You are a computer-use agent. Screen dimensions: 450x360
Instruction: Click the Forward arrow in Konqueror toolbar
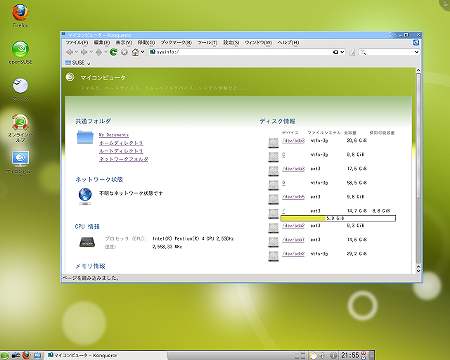pyautogui.click(x=84, y=52)
